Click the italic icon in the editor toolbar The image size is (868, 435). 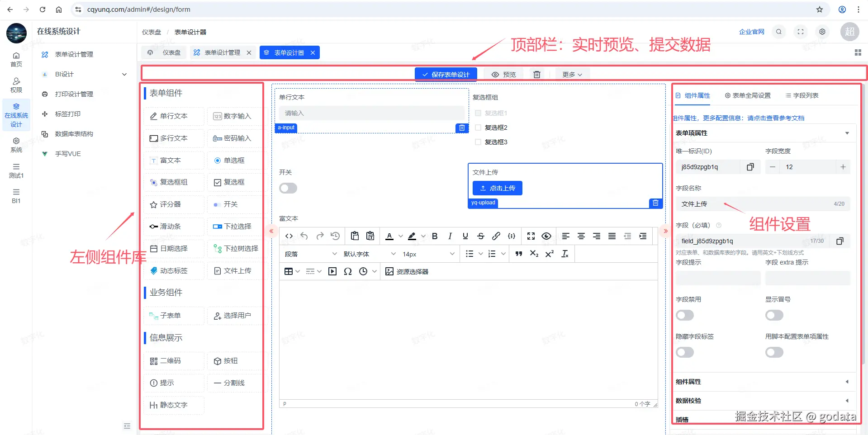pyautogui.click(x=450, y=236)
